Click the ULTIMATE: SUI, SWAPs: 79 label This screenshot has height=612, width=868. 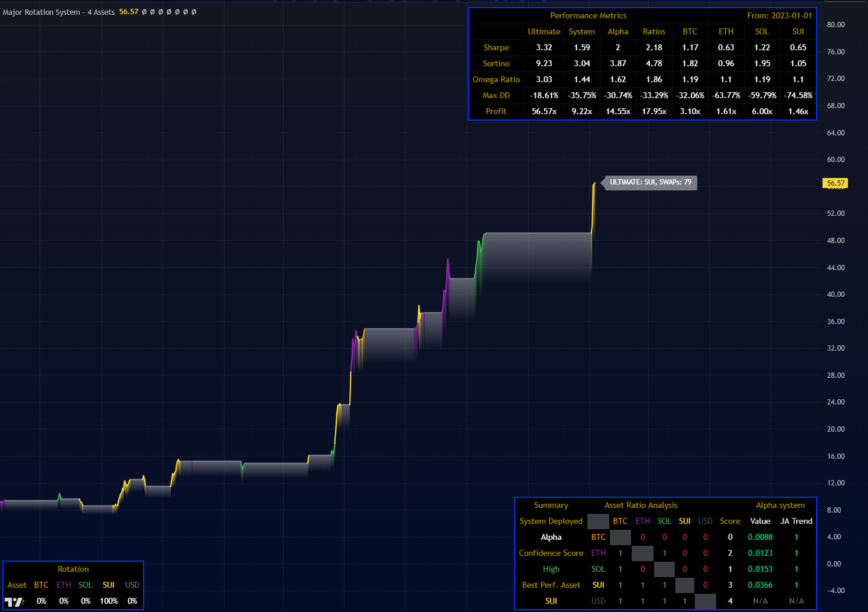click(650, 182)
